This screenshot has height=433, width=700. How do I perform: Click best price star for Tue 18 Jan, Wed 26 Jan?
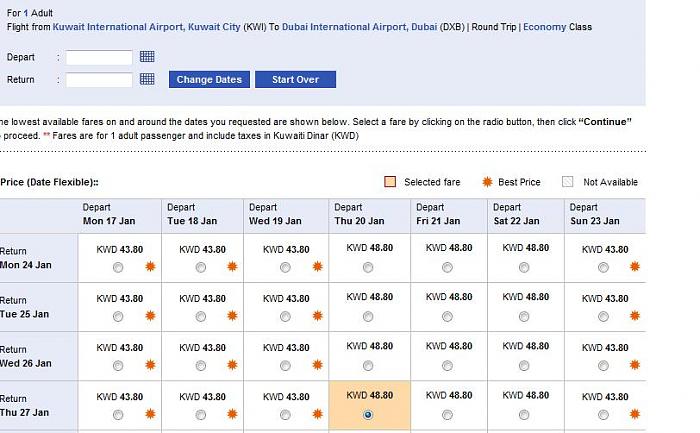(232, 365)
